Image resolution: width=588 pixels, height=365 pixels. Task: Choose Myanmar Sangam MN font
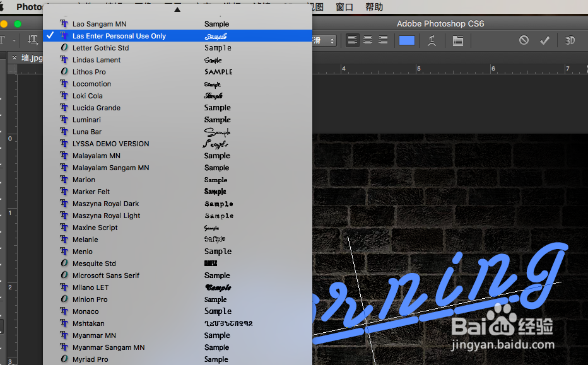coord(178,348)
